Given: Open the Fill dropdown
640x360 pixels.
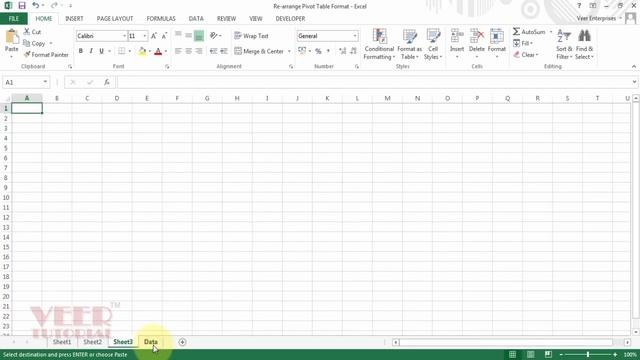Looking at the screenshot, I should [x=523, y=43].
